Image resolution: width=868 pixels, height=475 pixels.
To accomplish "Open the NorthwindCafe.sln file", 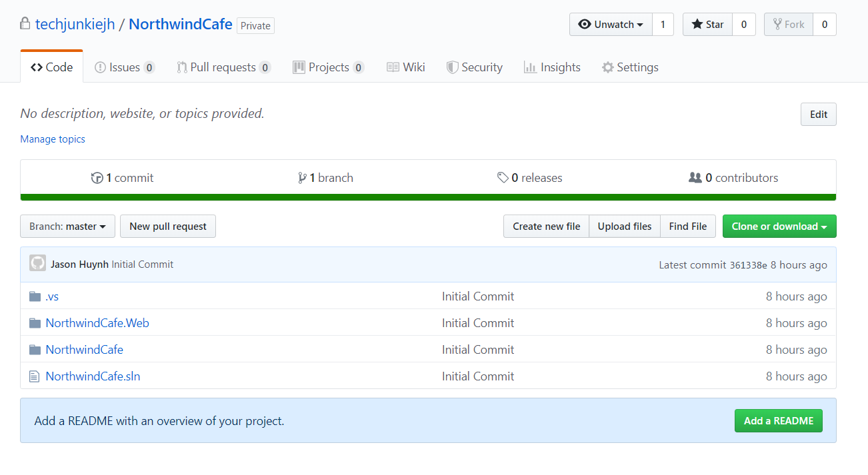I will [93, 376].
